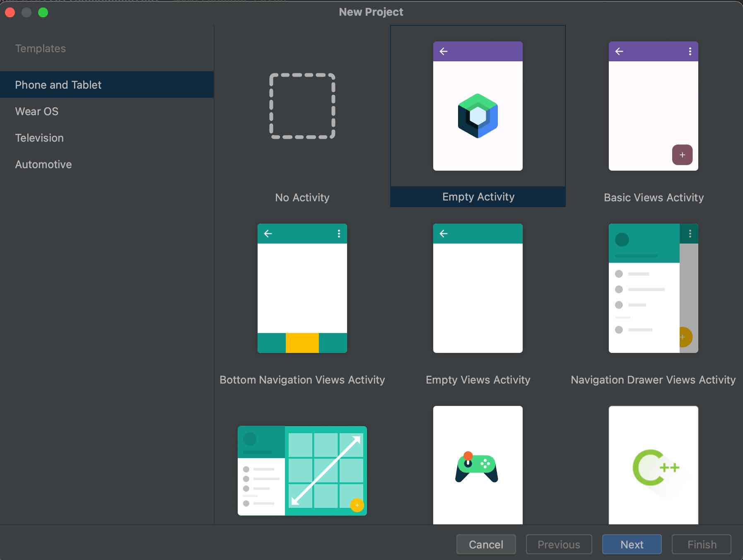Pick the Bottom Navigation Views Activity template

302,288
